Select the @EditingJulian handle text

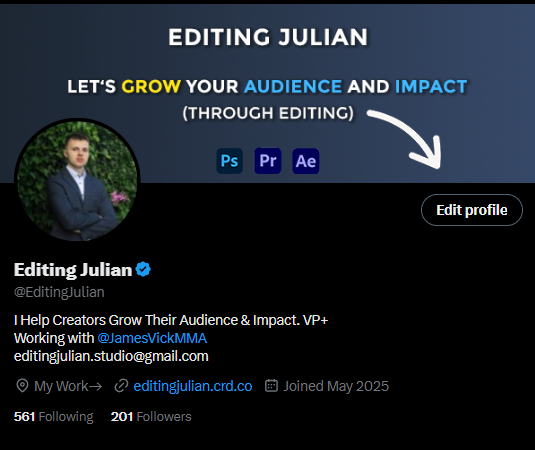click(59, 292)
